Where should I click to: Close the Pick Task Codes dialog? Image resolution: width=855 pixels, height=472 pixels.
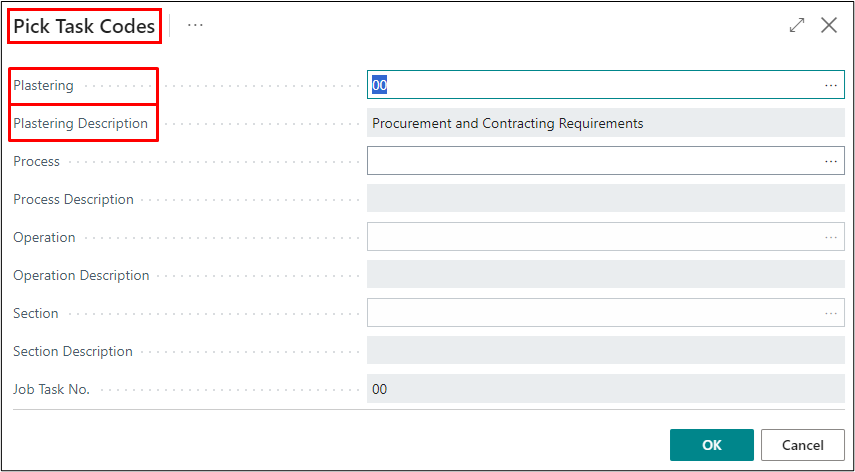829,26
